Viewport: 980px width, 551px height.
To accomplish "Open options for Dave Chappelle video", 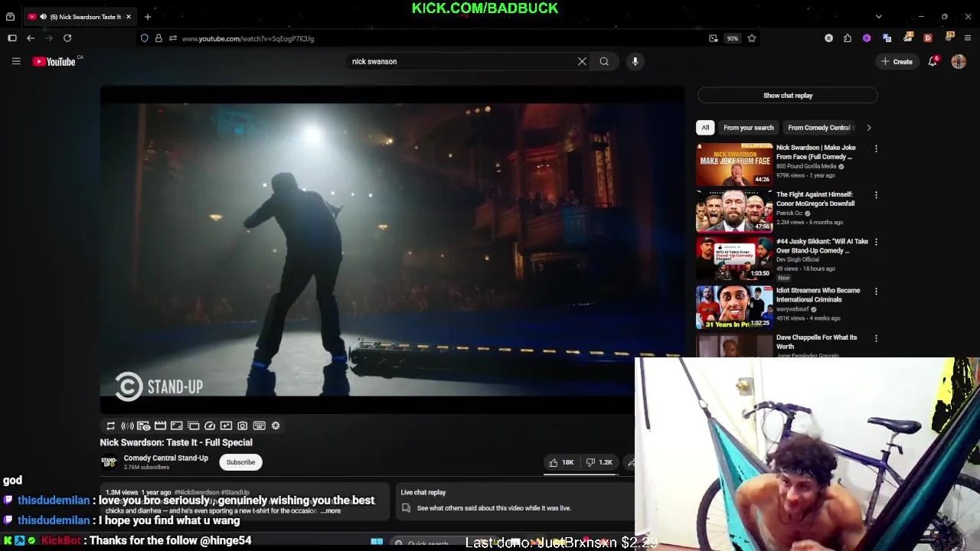I will coord(876,338).
